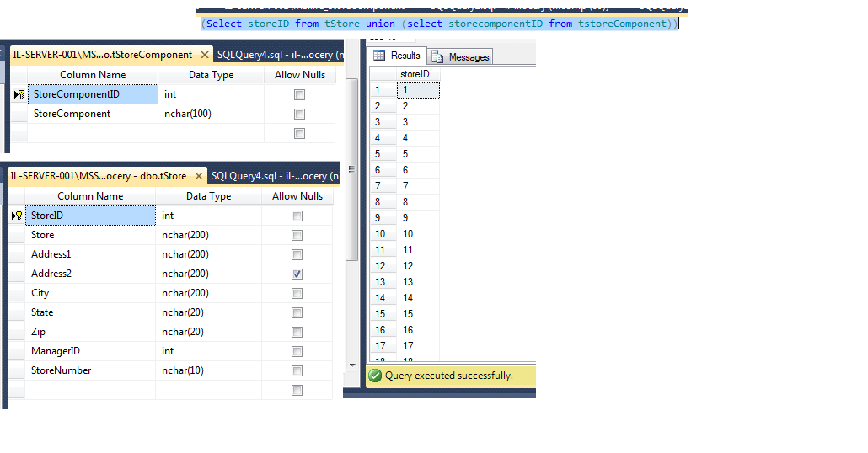Click the scroll down arrow beside results
This screenshot has width=868, height=453.
point(352,365)
